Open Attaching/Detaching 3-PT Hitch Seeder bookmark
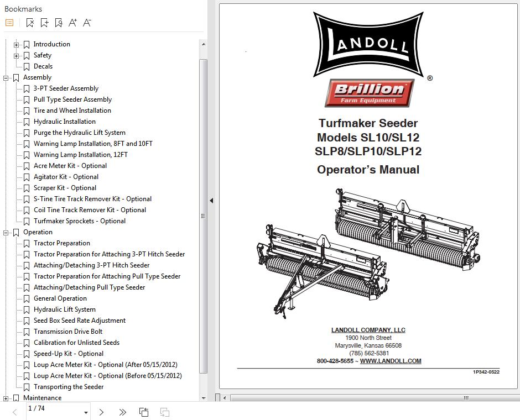Viewport: 520px width, 420px height. (91, 265)
